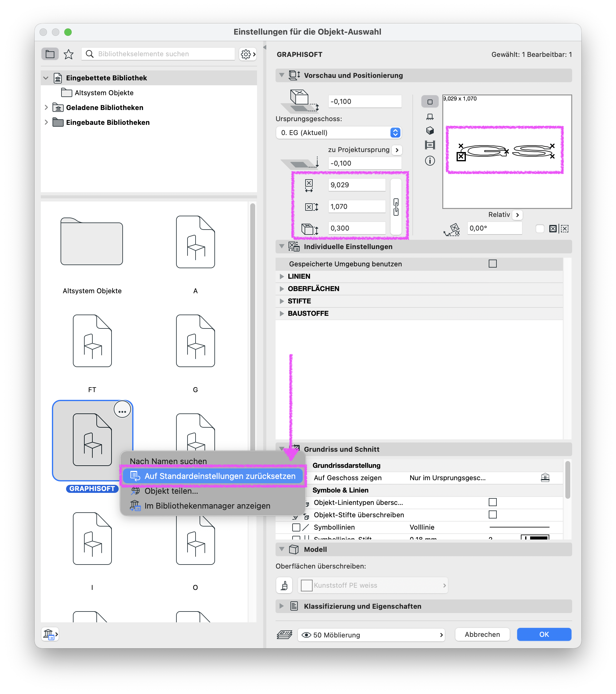The height and width of the screenshot is (694, 616).
Task: Open the Altsystem Objekte folder thumbnail
Action: (92, 241)
